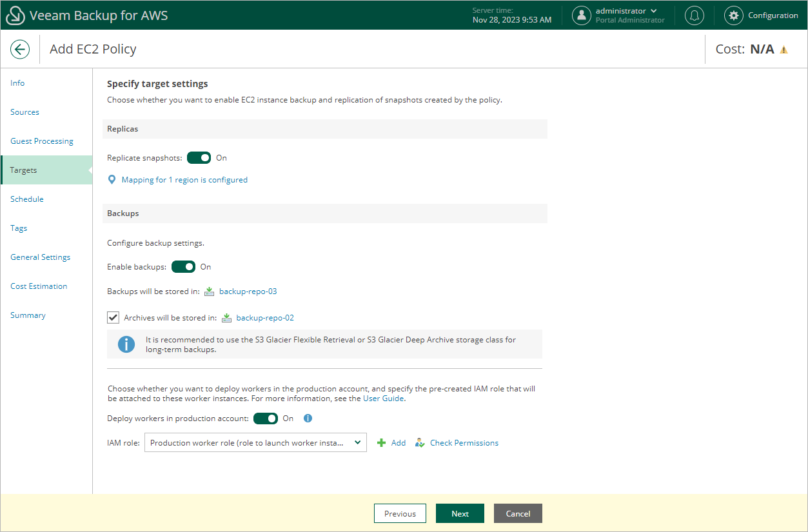The width and height of the screenshot is (808, 532).
Task: Open the Cost Estimation step
Action: point(39,286)
